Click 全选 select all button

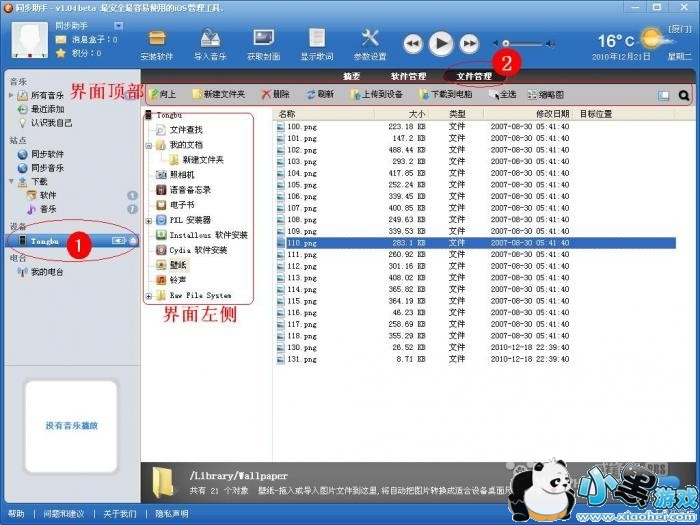[503, 94]
